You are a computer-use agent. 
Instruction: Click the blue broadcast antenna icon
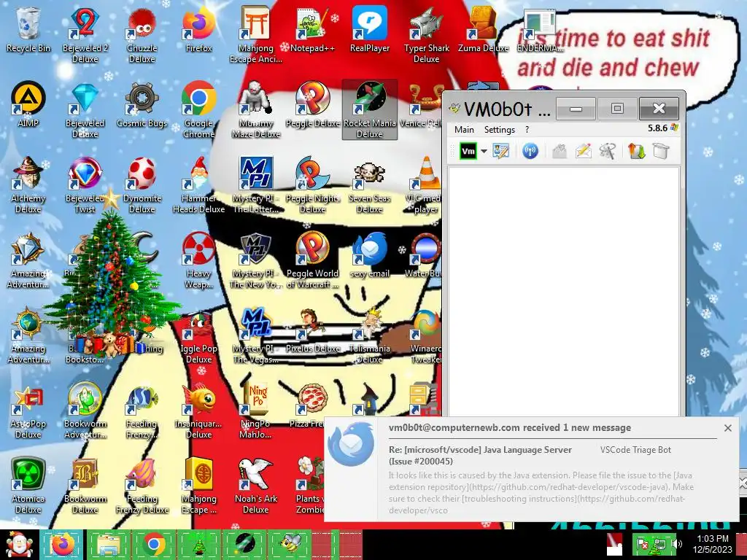tap(530, 152)
